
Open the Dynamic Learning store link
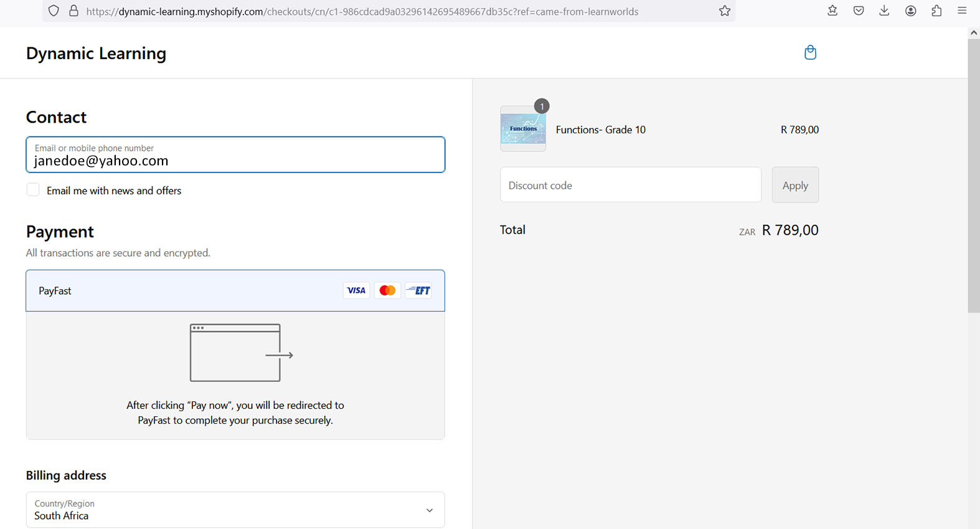point(96,54)
